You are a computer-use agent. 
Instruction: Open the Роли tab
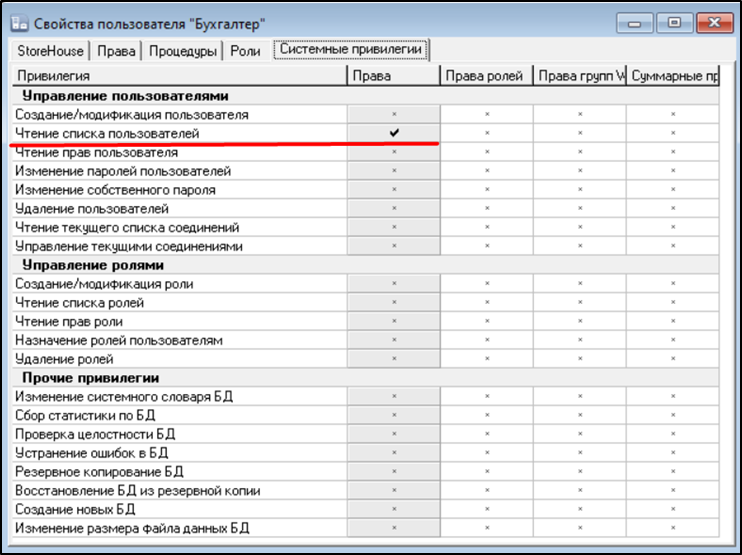246,51
